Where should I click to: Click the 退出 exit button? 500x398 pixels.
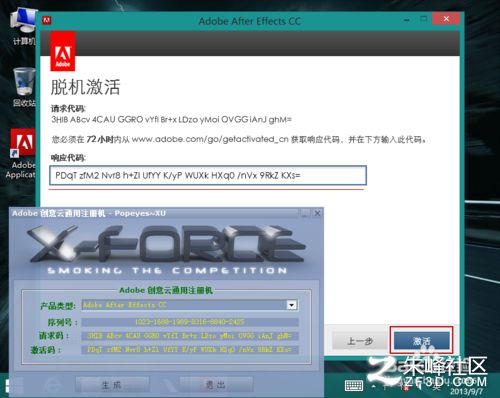click(x=216, y=385)
